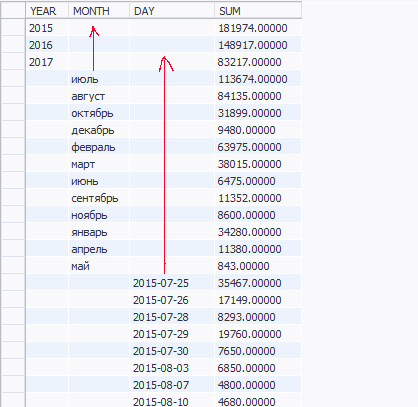Image resolution: width=418 pixels, height=407 pixels.
Task: Sort by the SUM column header
Action: (258, 11)
